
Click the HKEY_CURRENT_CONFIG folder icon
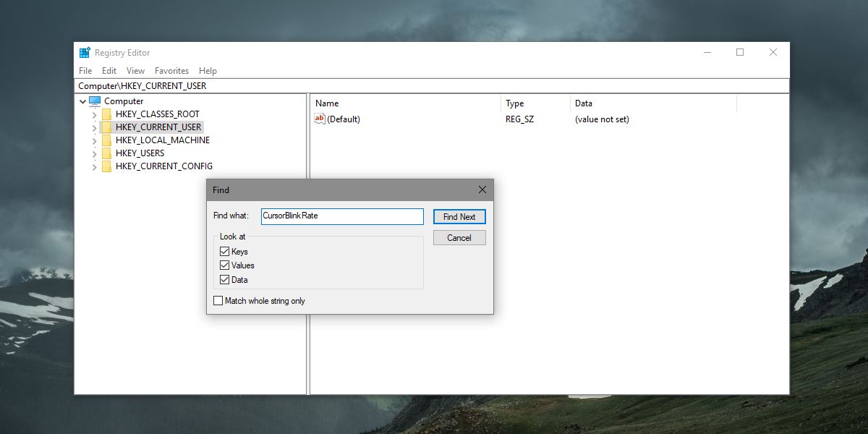pos(107,166)
